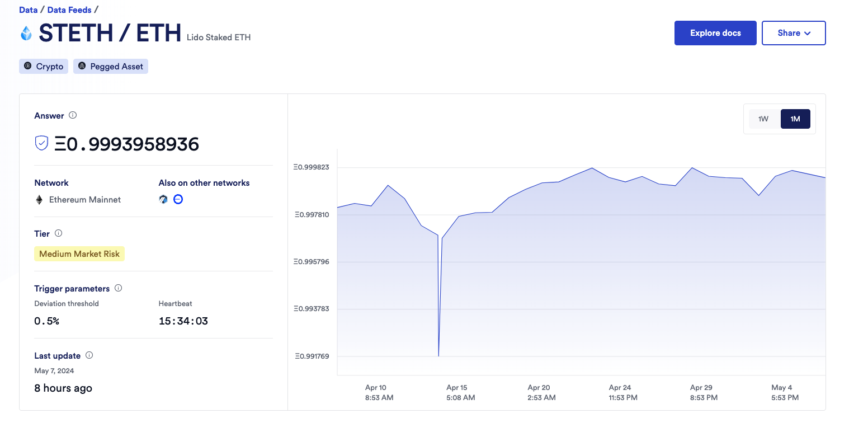Image resolution: width=868 pixels, height=437 pixels.
Task: Click the Crypto category tag
Action: 44,66
